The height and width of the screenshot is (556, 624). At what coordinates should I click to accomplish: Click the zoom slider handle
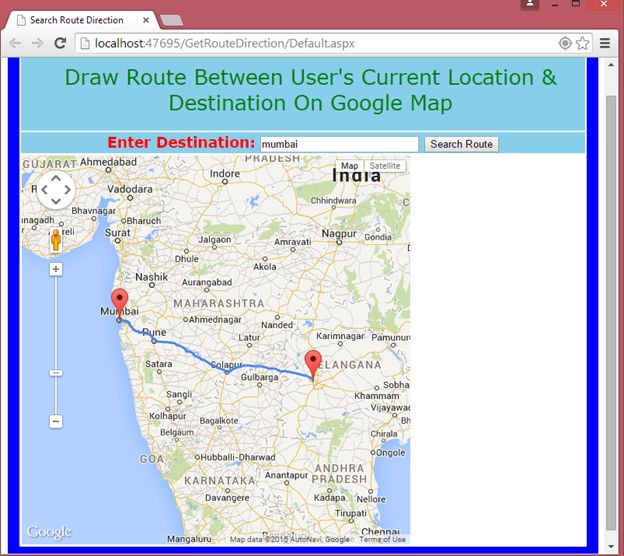(56, 373)
